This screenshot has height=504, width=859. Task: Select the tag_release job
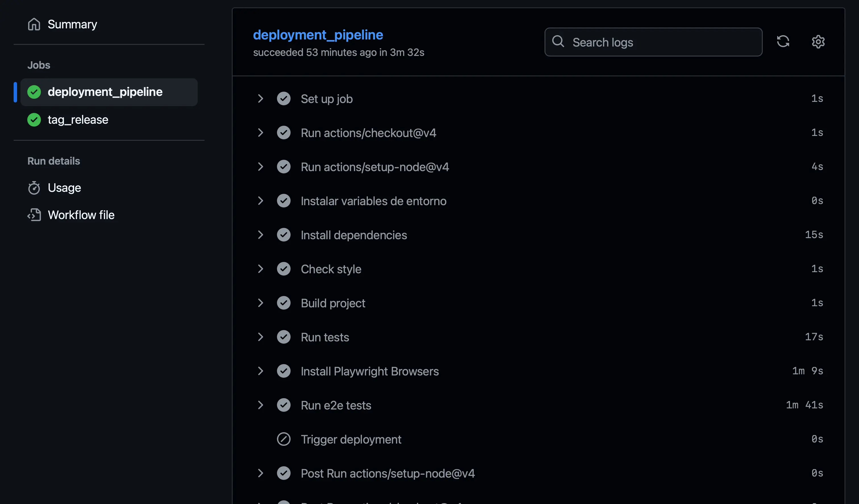78,119
